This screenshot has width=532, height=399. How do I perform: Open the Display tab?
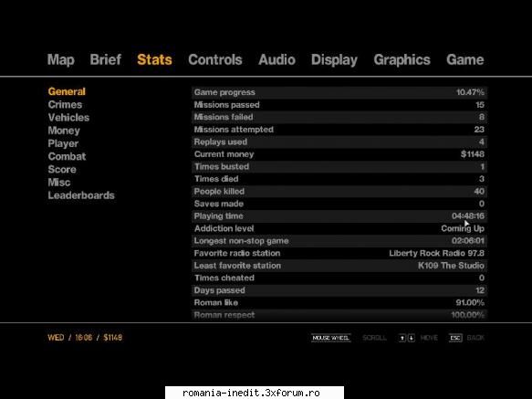click(x=334, y=60)
